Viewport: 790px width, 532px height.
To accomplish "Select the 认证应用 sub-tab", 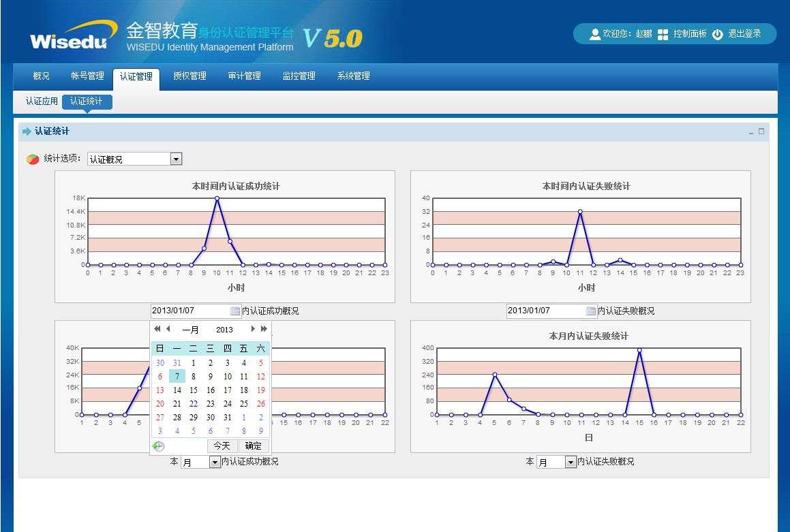I will coord(42,101).
